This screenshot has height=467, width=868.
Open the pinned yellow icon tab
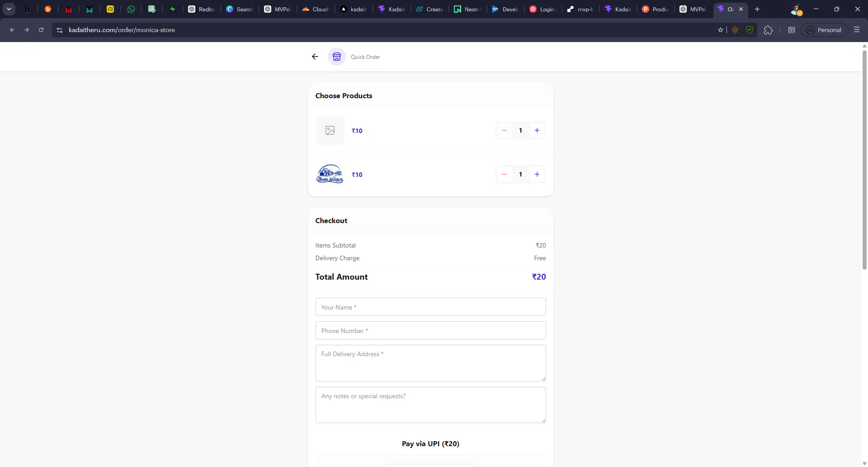click(110, 9)
